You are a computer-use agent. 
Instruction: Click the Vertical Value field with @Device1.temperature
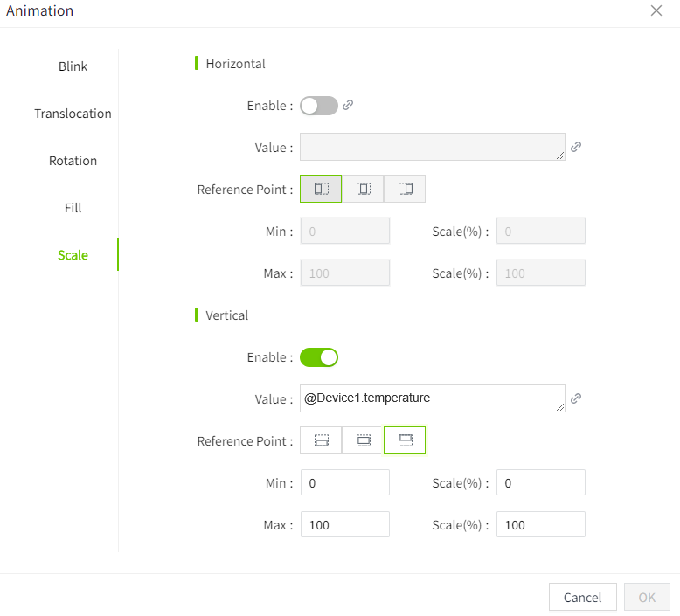coord(432,398)
